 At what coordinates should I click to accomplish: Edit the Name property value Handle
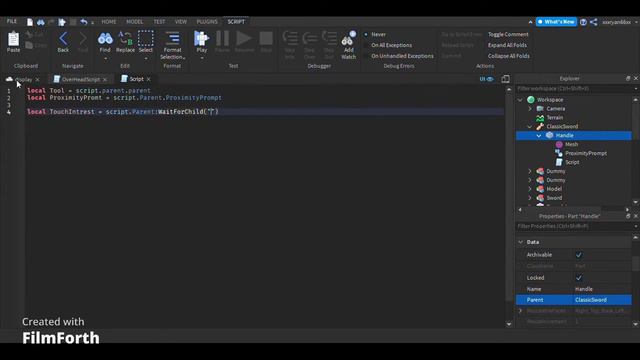602,289
